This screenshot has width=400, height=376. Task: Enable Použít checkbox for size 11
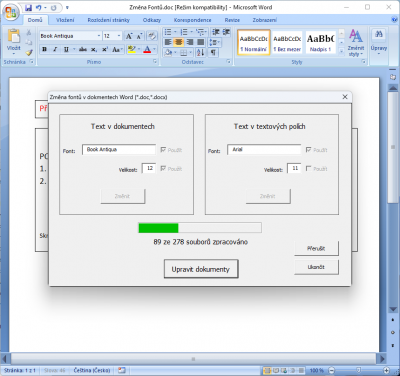tap(308, 169)
